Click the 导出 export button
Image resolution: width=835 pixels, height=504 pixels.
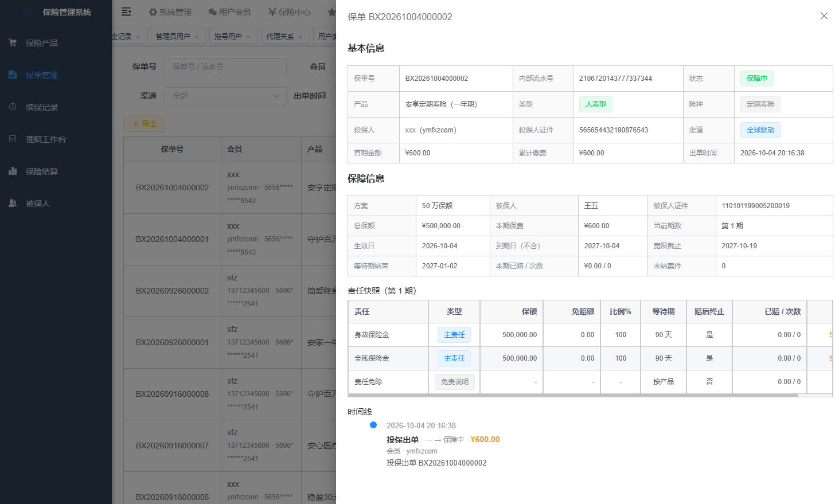coord(144,124)
